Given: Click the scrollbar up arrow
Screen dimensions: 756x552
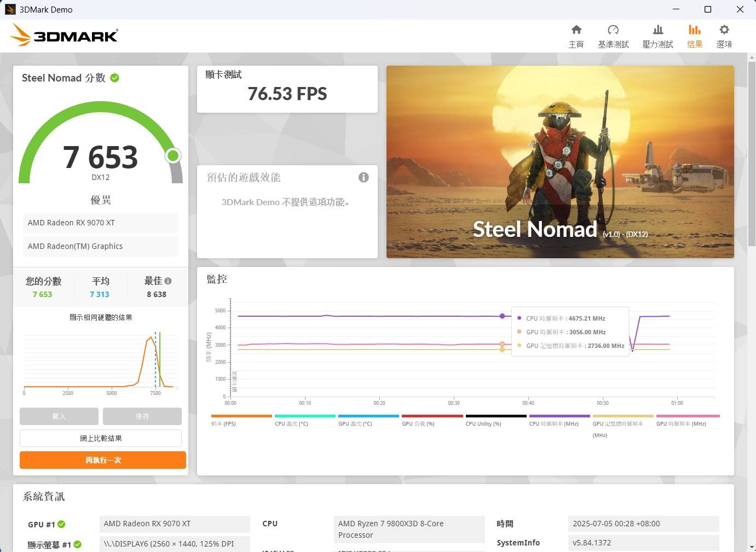Looking at the screenshot, I should pyautogui.click(x=752, y=57).
